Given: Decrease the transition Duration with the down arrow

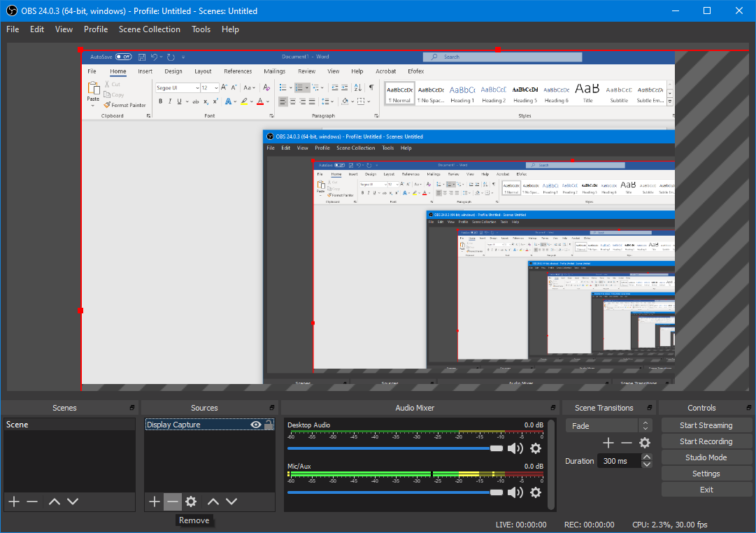Looking at the screenshot, I should tap(647, 464).
